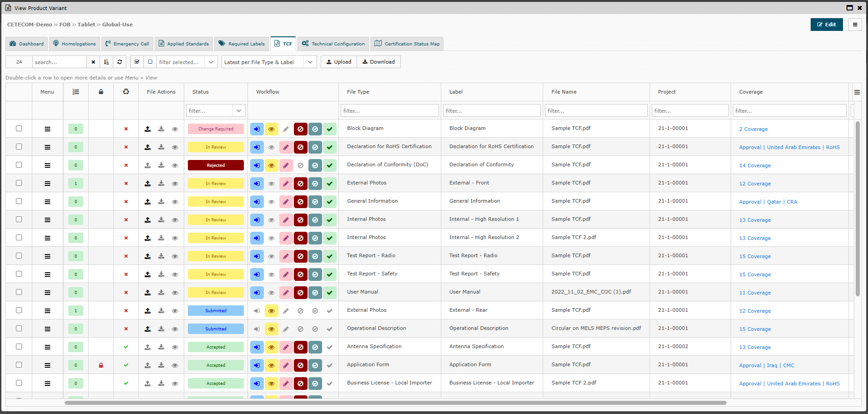Click the upload file icon in Block Diagram row

tap(148, 129)
